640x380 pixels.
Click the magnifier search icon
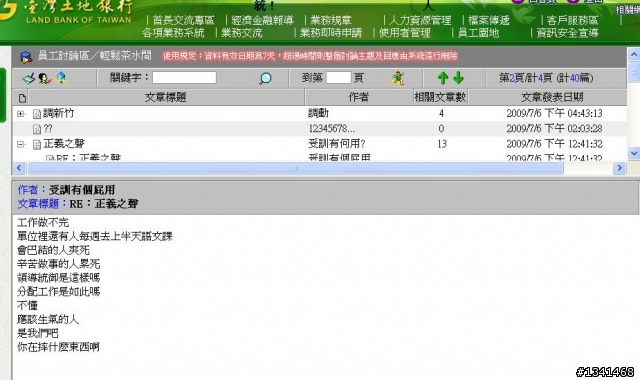pos(265,78)
